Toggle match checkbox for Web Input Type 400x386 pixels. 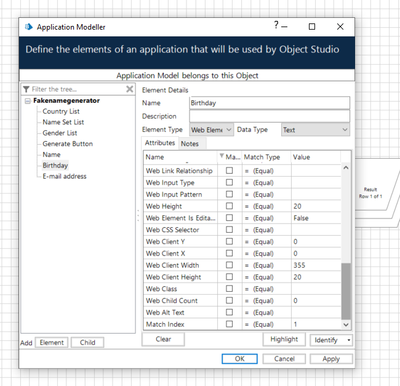(229, 182)
